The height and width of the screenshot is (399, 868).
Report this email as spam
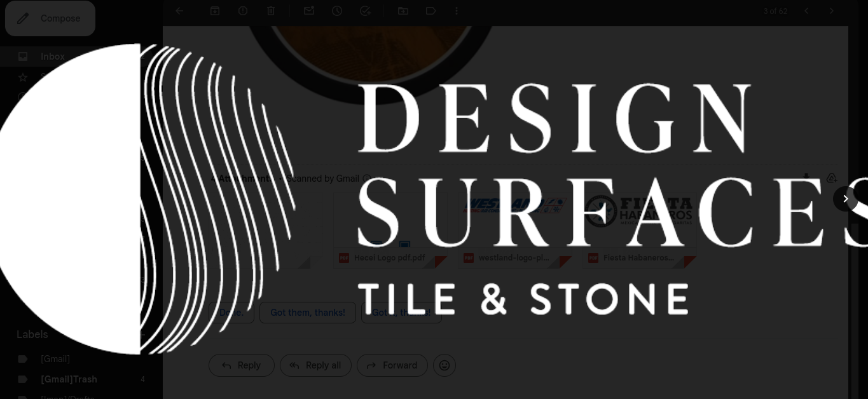point(243,11)
